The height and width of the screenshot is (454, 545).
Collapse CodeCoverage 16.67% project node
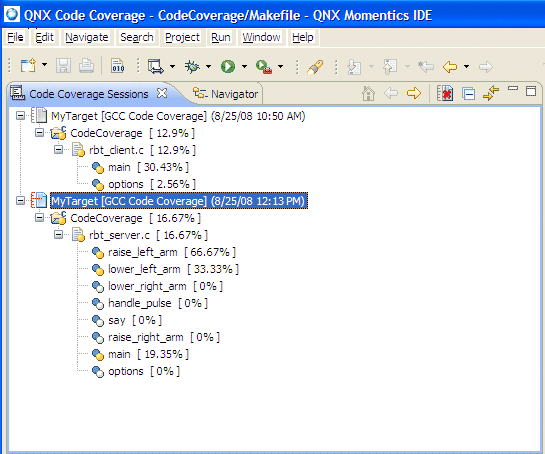[x=40, y=218]
